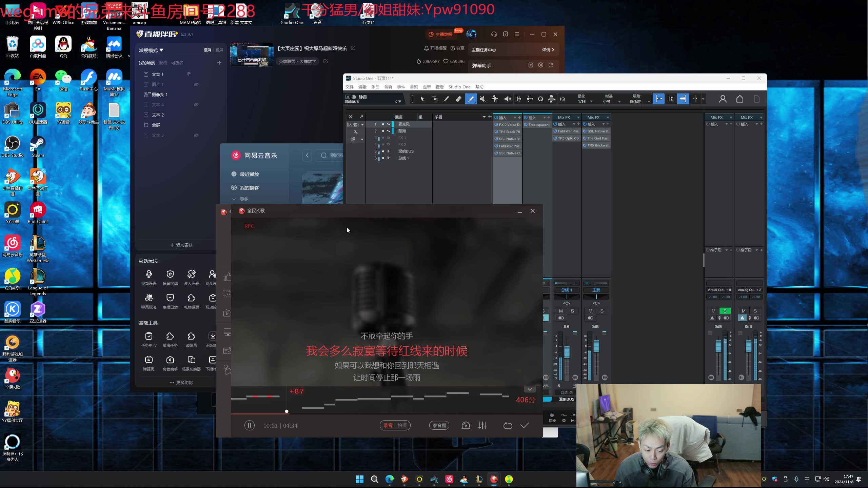Select the Bend tool in Studio One
Screen dimensions: 868x488
495,99
